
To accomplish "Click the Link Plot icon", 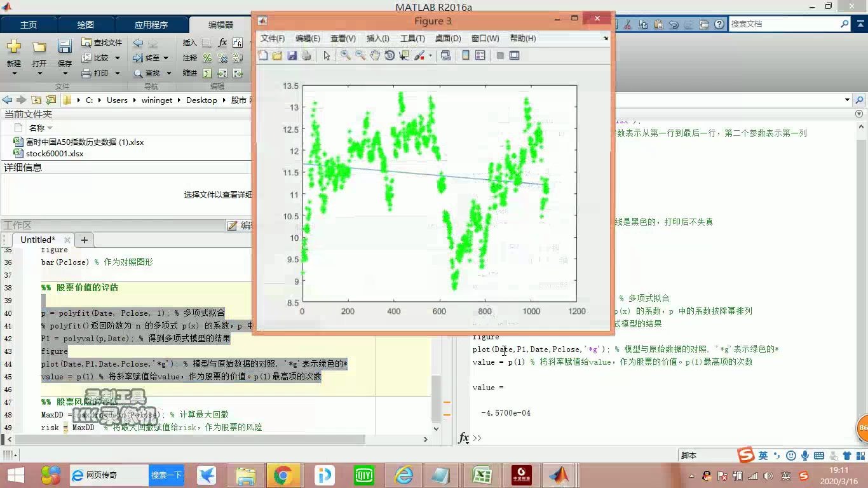I will [x=446, y=55].
